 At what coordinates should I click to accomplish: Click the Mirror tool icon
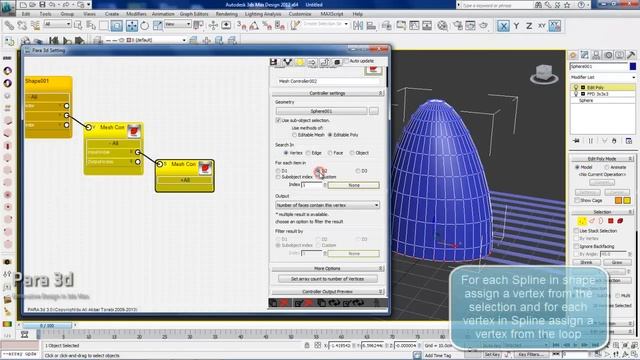(x=358, y=26)
